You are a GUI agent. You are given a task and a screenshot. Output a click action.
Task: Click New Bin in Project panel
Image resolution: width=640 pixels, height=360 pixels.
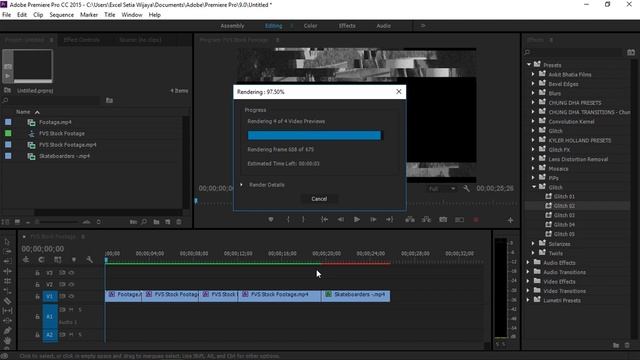pos(156,222)
